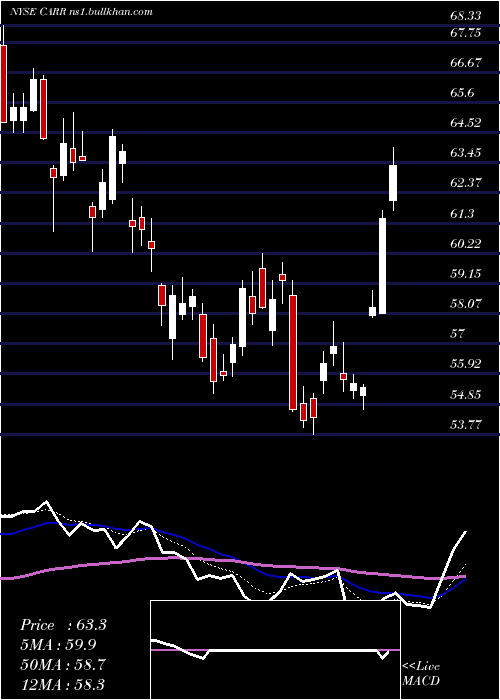
Task: Click the 54.85 price axis label
Action: pos(466,395)
